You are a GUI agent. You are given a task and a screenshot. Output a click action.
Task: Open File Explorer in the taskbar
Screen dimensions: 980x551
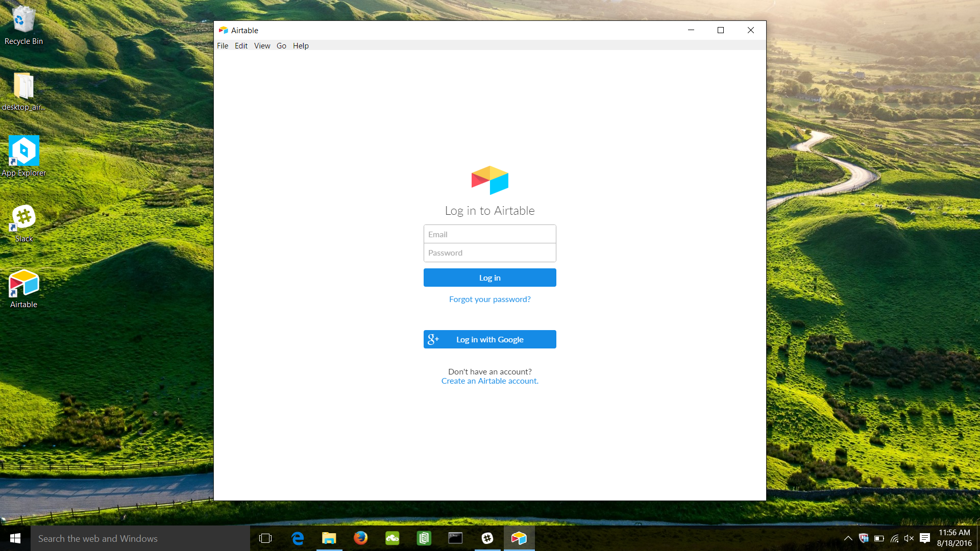[x=329, y=538]
